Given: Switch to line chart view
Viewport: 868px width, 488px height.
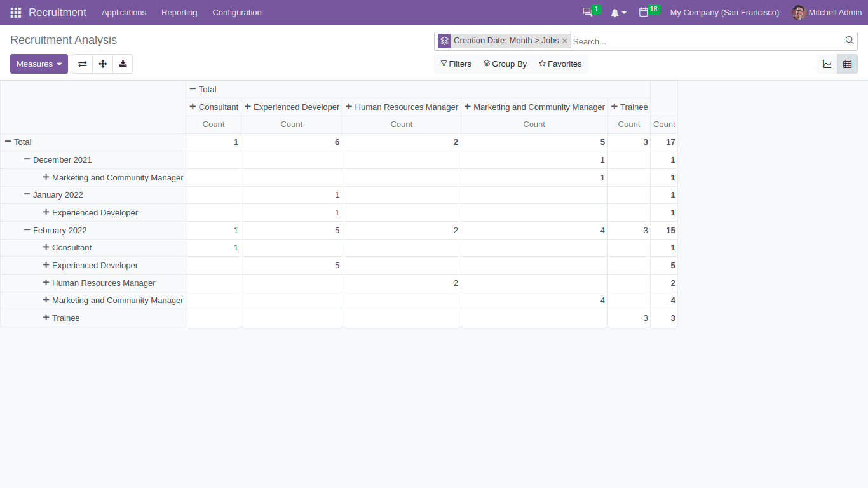Looking at the screenshot, I should [x=827, y=64].
